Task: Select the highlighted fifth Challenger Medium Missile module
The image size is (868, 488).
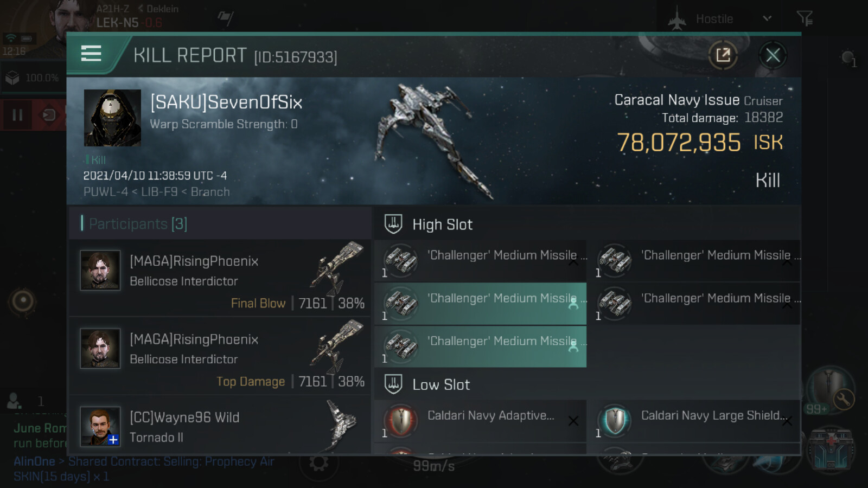Action: (x=481, y=346)
